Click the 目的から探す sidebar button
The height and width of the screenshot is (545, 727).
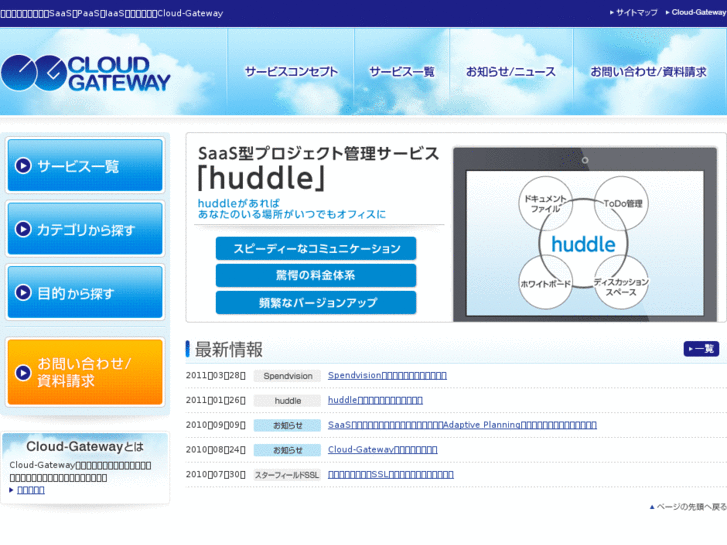click(85, 292)
